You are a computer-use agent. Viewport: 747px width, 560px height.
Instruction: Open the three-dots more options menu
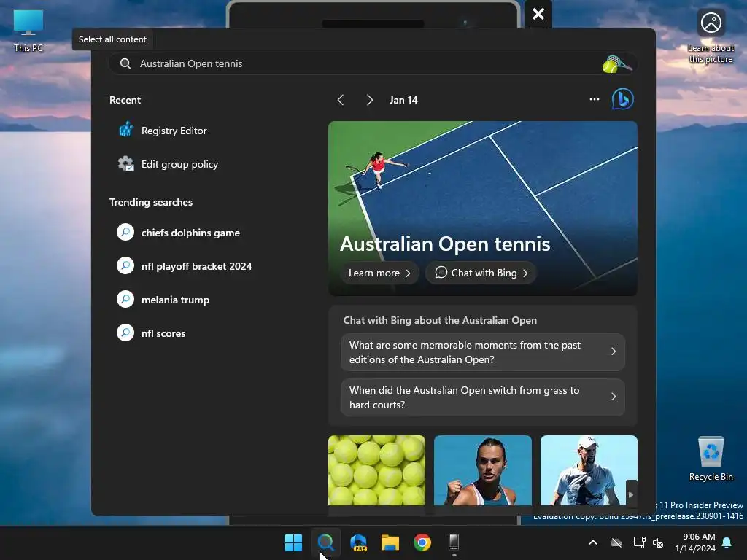tap(594, 99)
